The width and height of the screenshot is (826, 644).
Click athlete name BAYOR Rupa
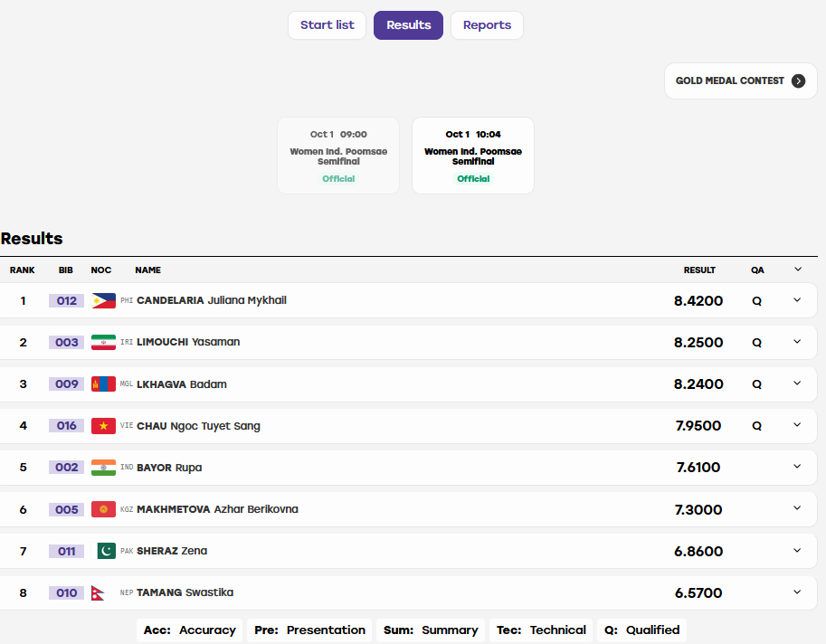(169, 468)
